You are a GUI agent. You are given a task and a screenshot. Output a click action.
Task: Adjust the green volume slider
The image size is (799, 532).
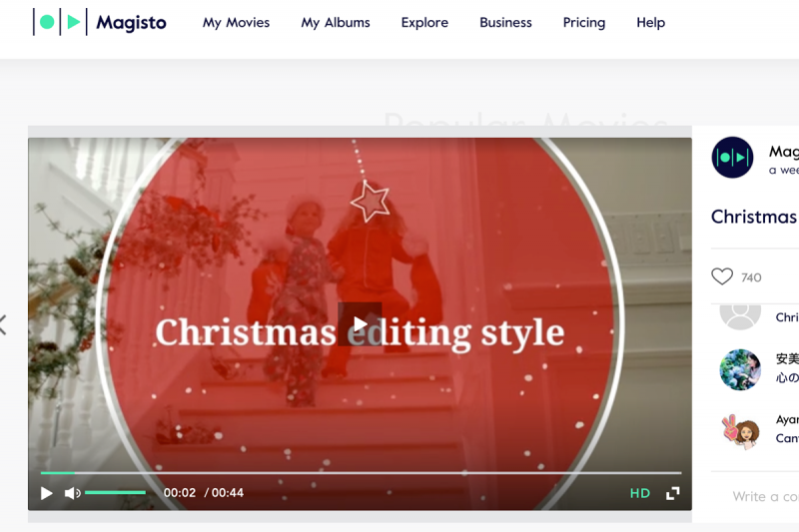(115, 493)
